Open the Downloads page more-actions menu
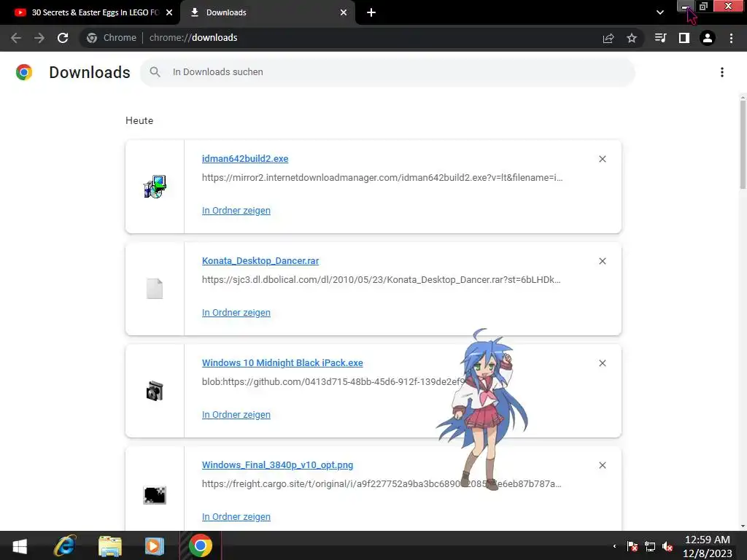The width and height of the screenshot is (747, 560). coord(722,72)
